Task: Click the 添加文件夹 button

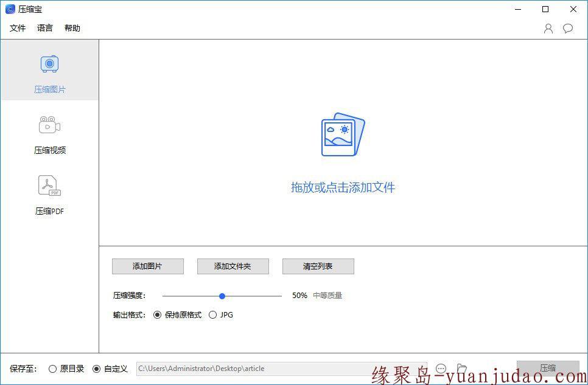Action: pos(233,266)
